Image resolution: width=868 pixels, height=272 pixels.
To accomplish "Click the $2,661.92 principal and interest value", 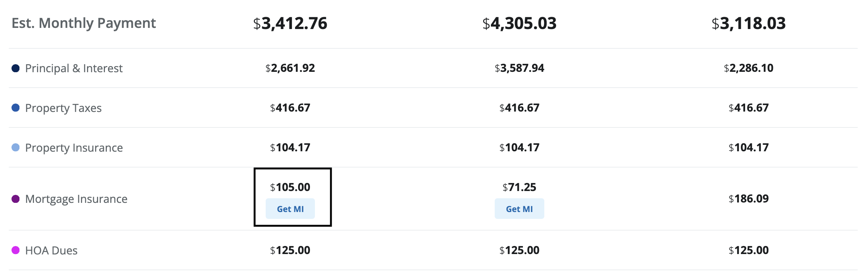I will pyautogui.click(x=290, y=68).
